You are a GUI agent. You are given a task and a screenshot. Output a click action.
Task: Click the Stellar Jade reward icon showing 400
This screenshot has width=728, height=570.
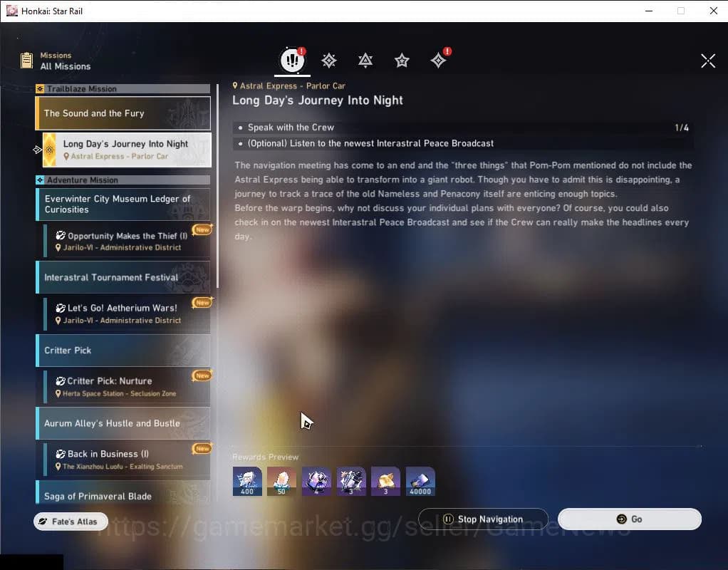[247, 480]
